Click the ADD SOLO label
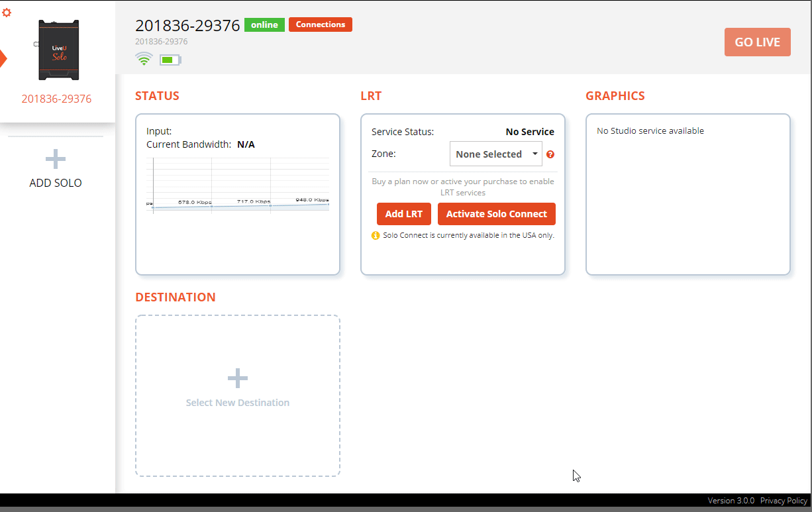This screenshot has height=512, width=812. click(x=56, y=183)
